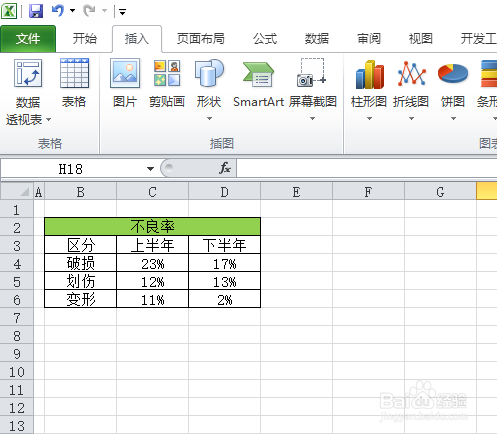Expand the 饼图 dropdown arrow
497x434 pixels.
click(x=453, y=118)
